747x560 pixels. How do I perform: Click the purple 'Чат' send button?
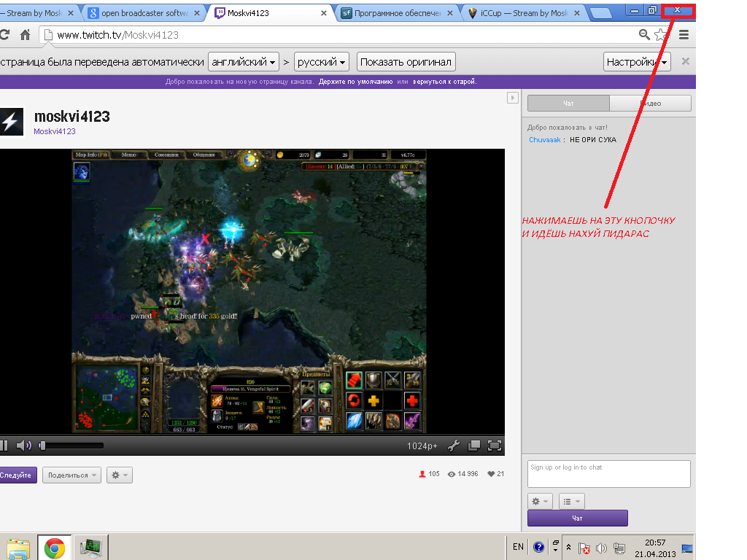[x=578, y=518]
